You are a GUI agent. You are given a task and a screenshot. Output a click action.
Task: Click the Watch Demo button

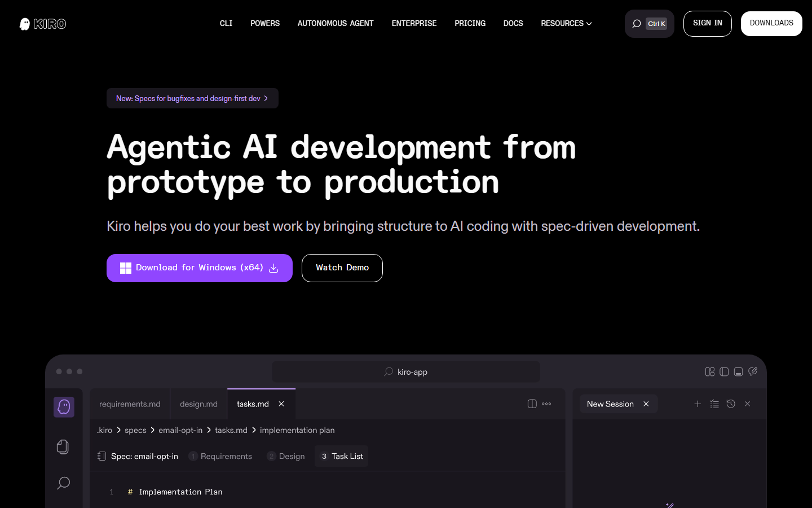pos(342,268)
